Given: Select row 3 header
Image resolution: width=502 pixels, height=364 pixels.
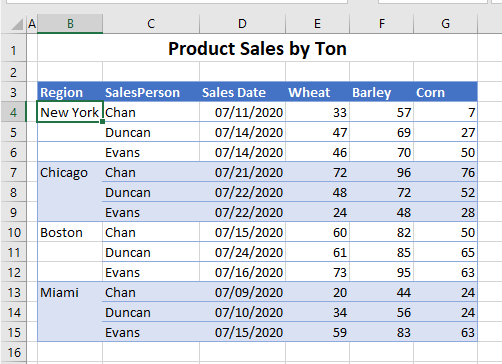Looking at the screenshot, I should (x=13, y=92).
